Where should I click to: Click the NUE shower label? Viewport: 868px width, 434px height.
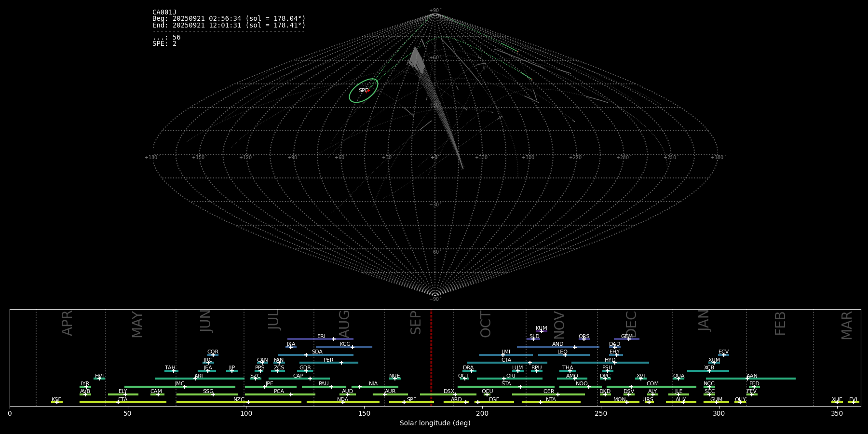pos(394,376)
